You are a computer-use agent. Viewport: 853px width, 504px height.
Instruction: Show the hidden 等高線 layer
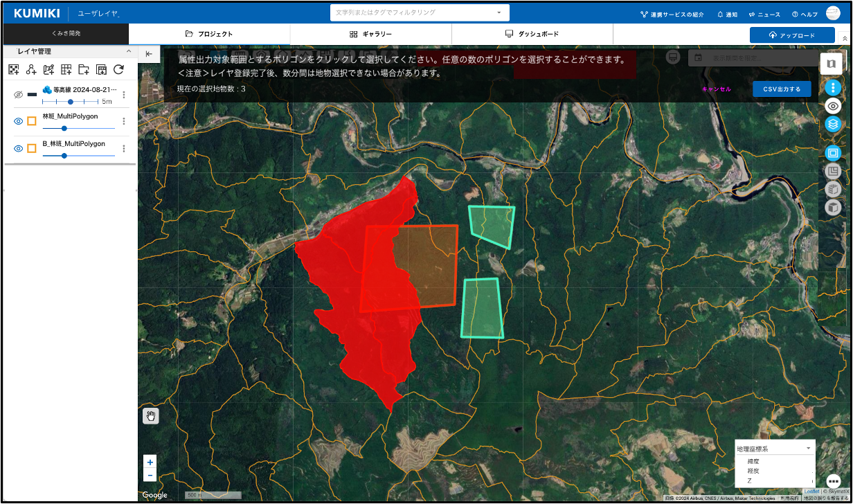(19, 95)
